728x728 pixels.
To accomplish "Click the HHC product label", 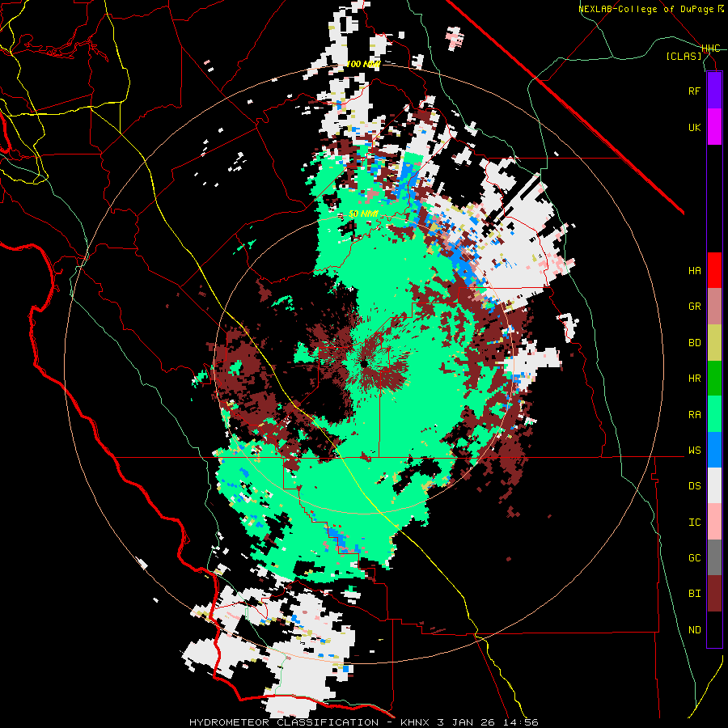I will (x=711, y=49).
